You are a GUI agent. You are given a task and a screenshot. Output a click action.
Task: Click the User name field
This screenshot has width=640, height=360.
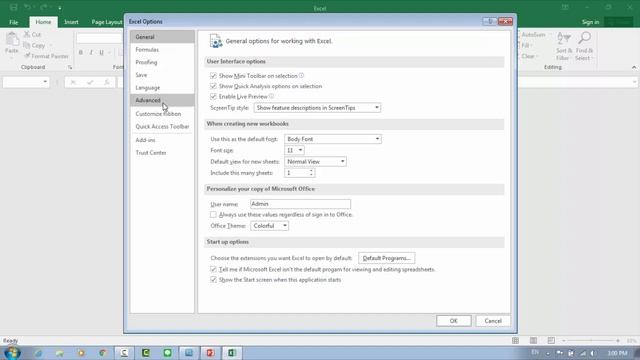pos(300,204)
